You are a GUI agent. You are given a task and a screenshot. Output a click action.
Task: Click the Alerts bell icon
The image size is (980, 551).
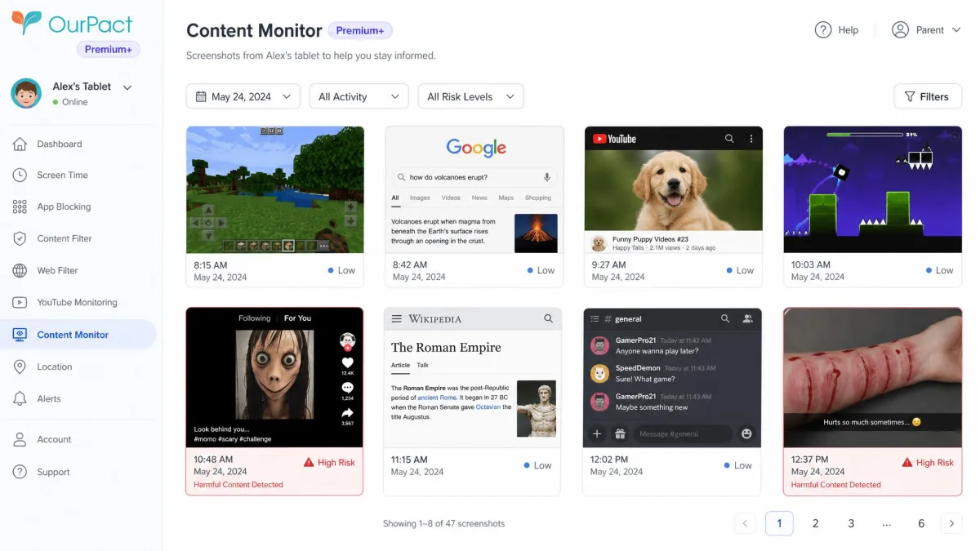[x=20, y=398]
